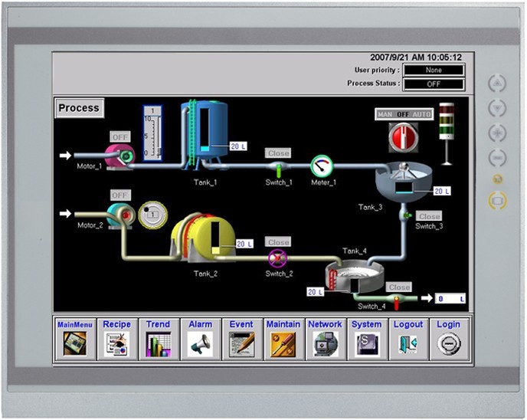Click the User priority field
The image size is (527, 420).
[434, 70]
